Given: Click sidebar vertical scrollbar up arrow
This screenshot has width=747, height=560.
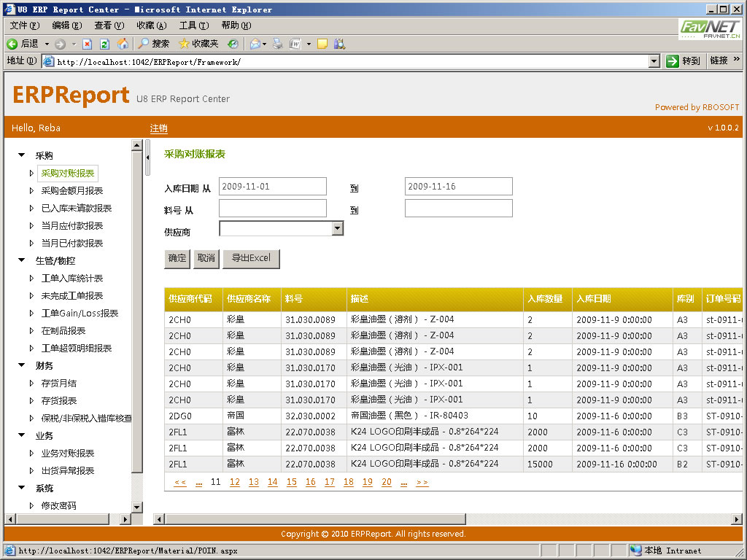Looking at the screenshot, I should [136, 145].
